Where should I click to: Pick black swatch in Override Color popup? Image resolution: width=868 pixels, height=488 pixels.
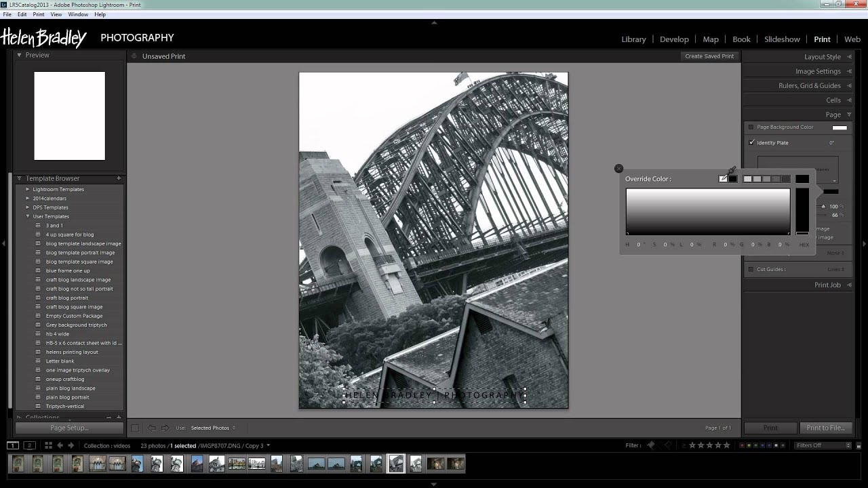point(733,179)
